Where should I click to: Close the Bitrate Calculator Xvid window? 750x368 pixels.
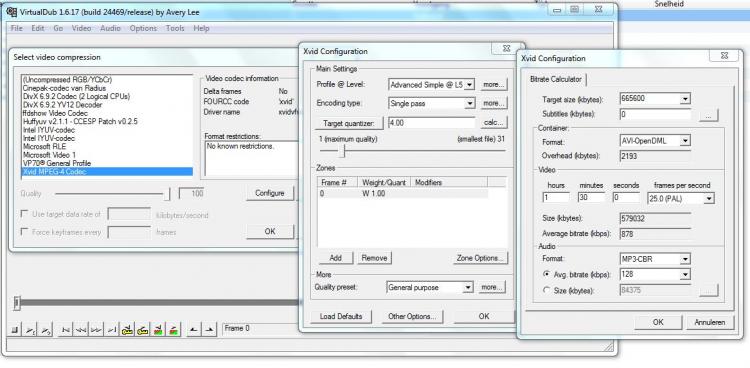click(724, 56)
